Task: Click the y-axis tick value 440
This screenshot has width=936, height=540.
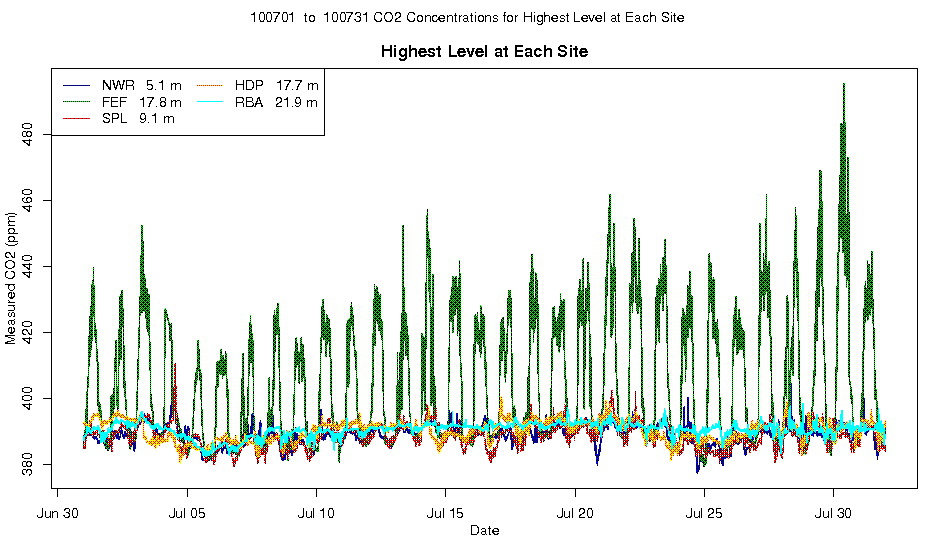Action: pyautogui.click(x=27, y=267)
